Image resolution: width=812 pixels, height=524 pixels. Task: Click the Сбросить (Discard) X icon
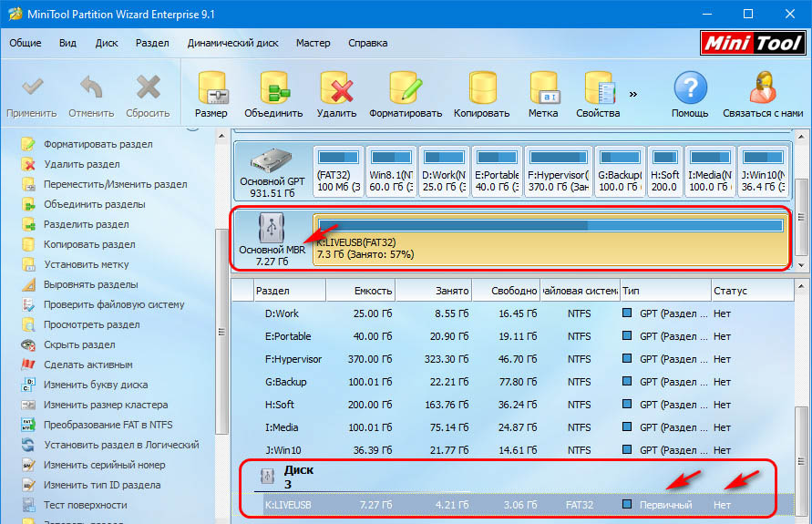(148, 88)
